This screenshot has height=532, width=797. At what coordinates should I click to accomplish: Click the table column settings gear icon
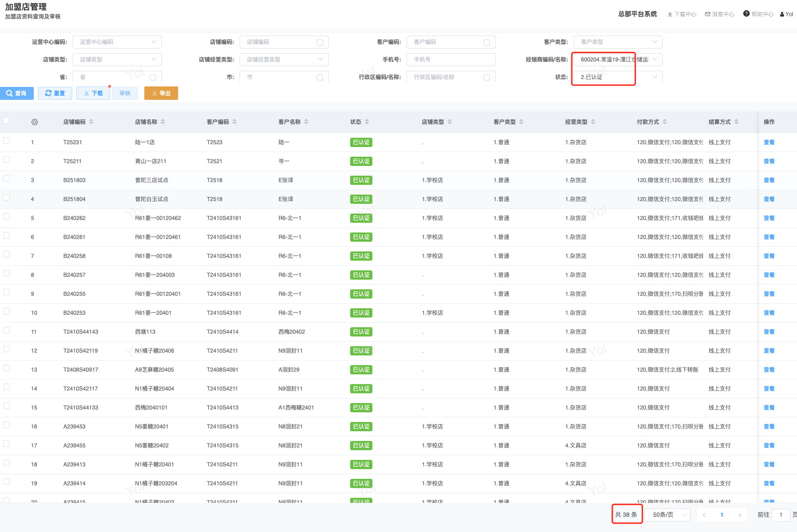[x=35, y=122]
